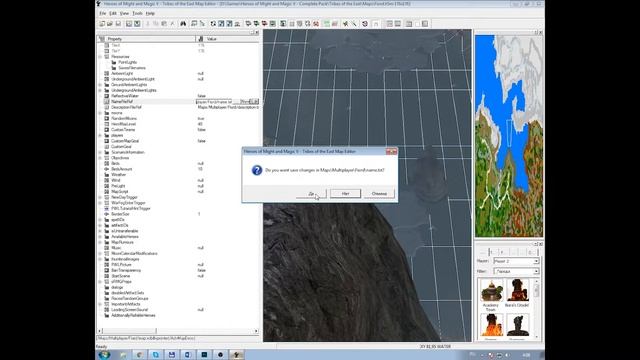Open the View menu
This screenshot has width=640, height=360.
point(124,13)
